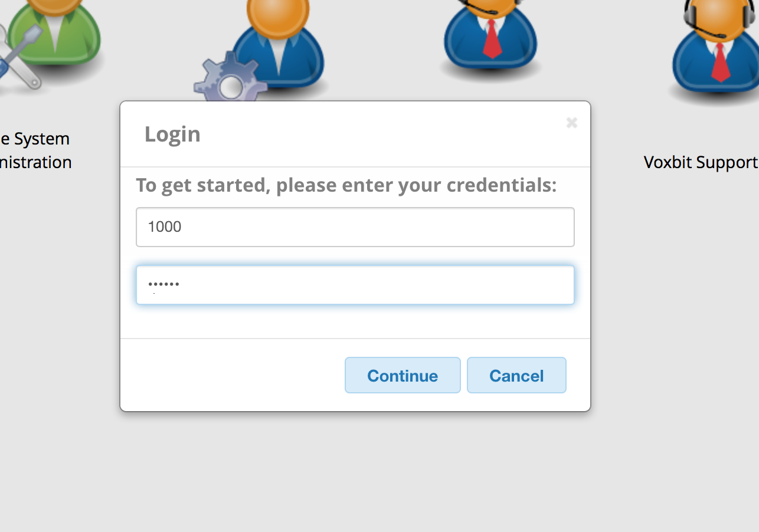Focus the masked password field
The height and width of the screenshot is (532, 759).
pyautogui.click(x=355, y=285)
